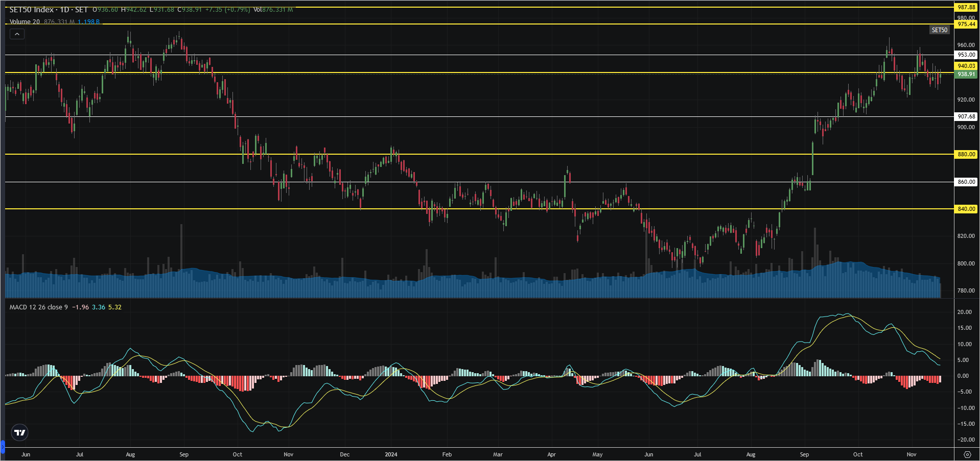
Task: Click the high value H942.62
Action: [134, 10]
